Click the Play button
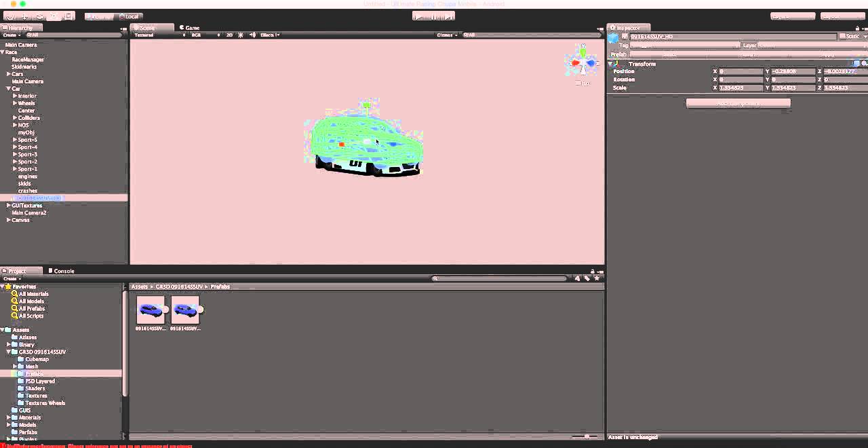The image size is (868, 448). click(420, 16)
